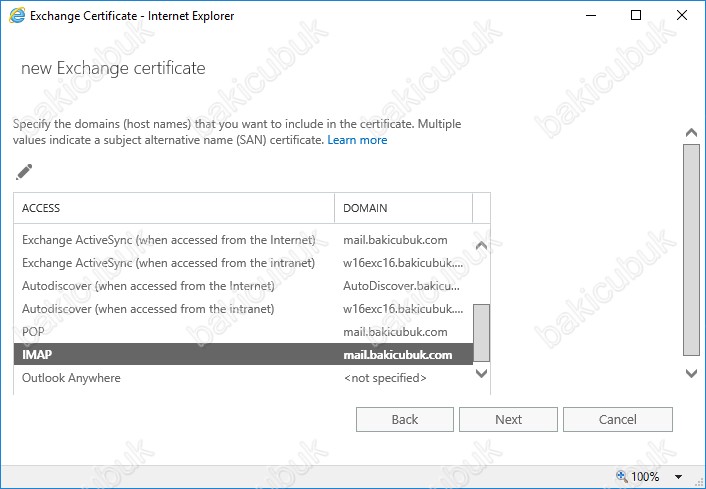Click the <not specified> domain value
This screenshot has height=489, width=706.
[x=385, y=378]
